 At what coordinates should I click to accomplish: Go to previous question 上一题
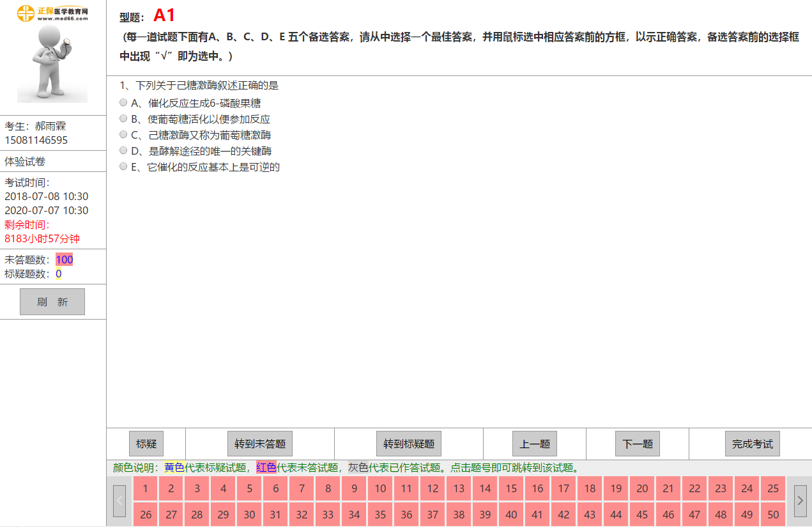click(x=535, y=444)
